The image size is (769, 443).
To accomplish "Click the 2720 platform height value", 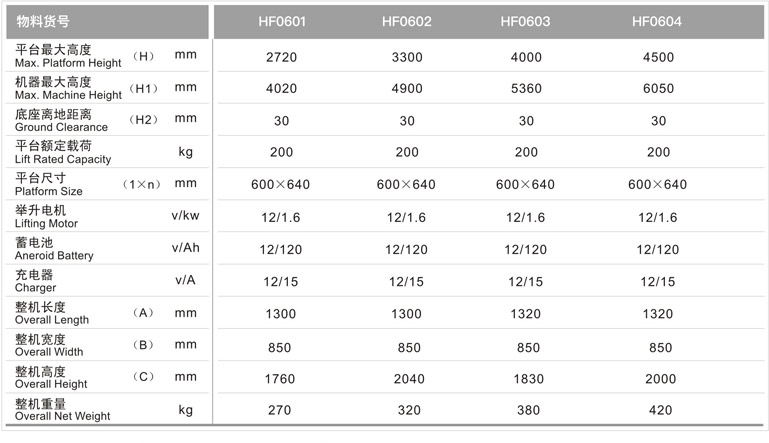I will [x=282, y=57].
